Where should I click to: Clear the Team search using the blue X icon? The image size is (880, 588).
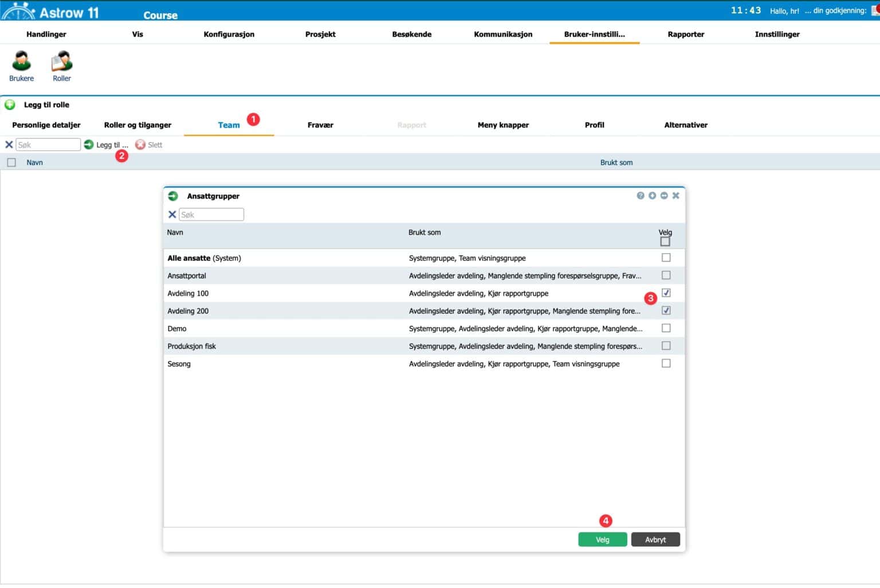[8, 144]
